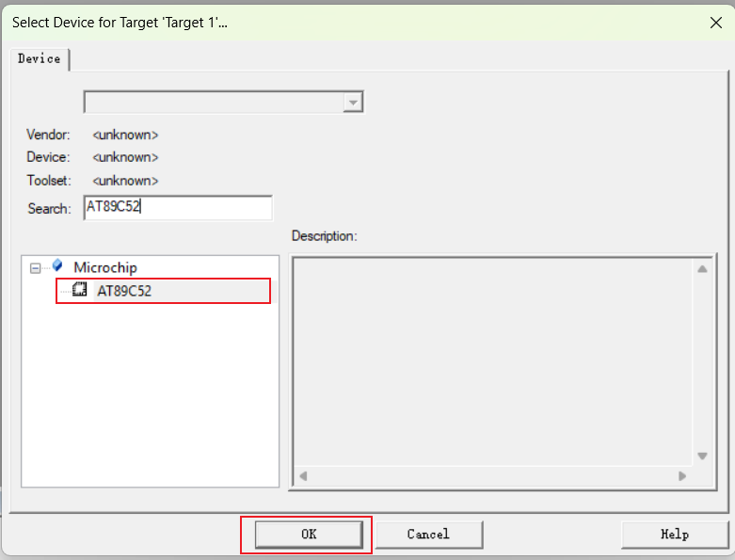This screenshot has width=735, height=560.
Task: Click the Search: label
Action: (49, 209)
